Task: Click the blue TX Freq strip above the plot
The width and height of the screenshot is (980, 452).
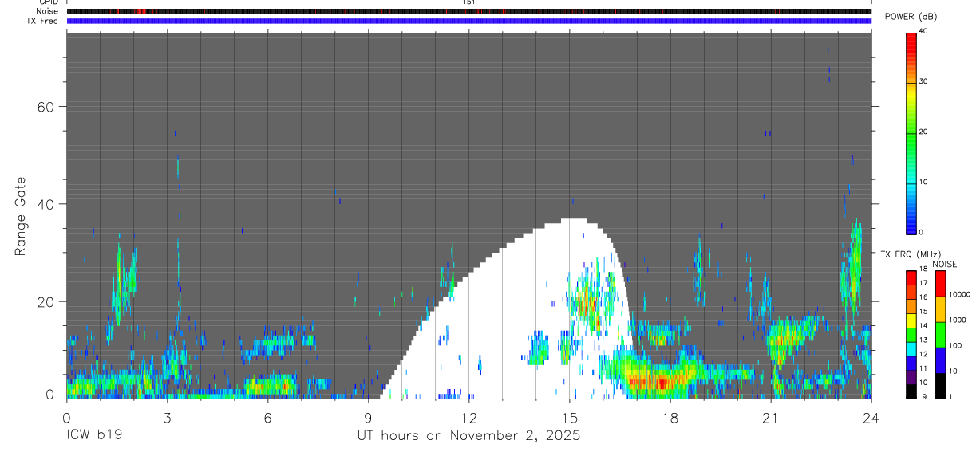Action: 468,21
